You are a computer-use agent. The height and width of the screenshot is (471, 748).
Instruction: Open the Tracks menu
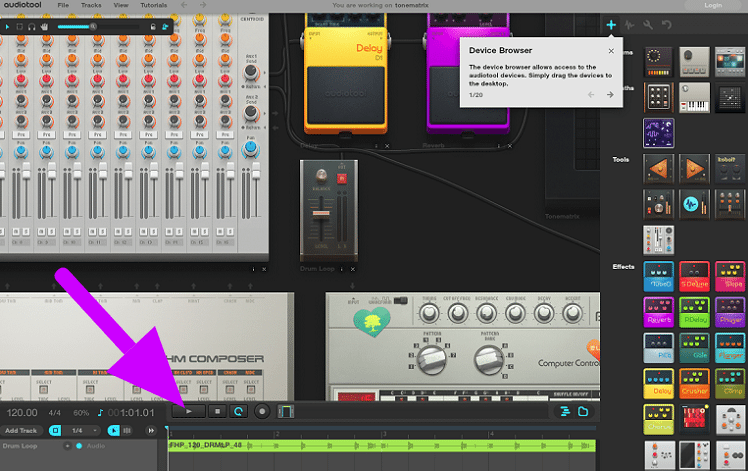coord(91,5)
